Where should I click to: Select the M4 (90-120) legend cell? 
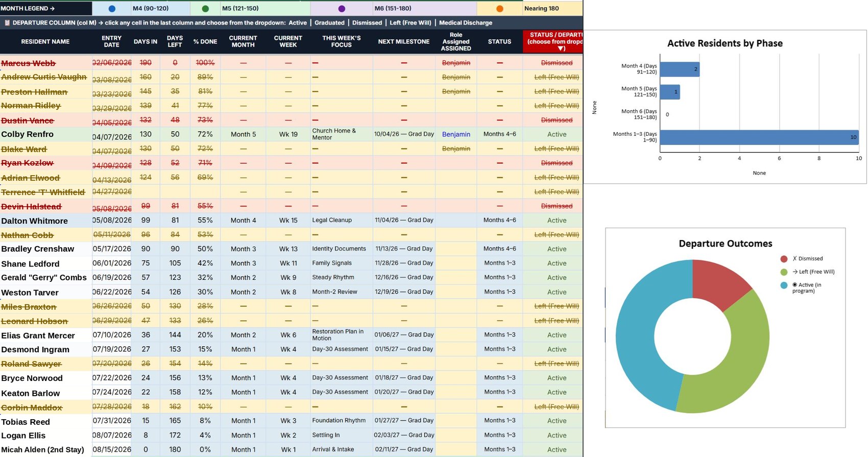pyautogui.click(x=161, y=8)
